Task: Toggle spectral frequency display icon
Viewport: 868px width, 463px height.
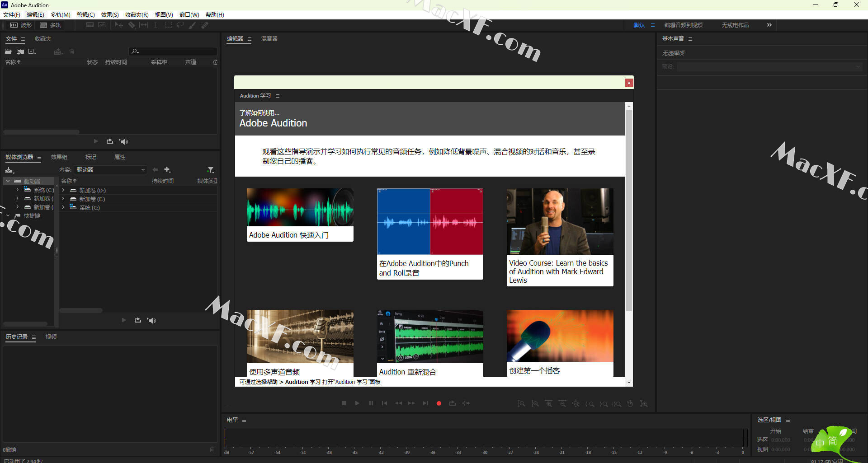Action: pos(90,25)
